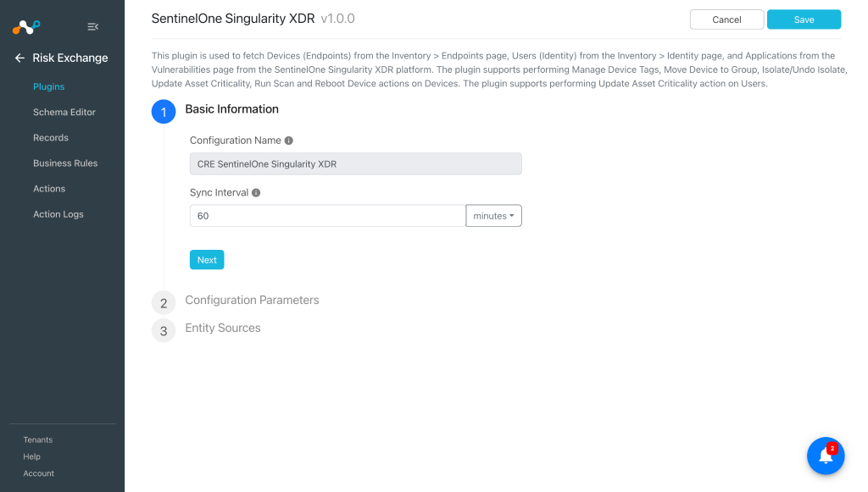Image resolution: width=868 pixels, height=492 pixels.
Task: Open Action Logs in the sidebar
Action: pos(58,214)
